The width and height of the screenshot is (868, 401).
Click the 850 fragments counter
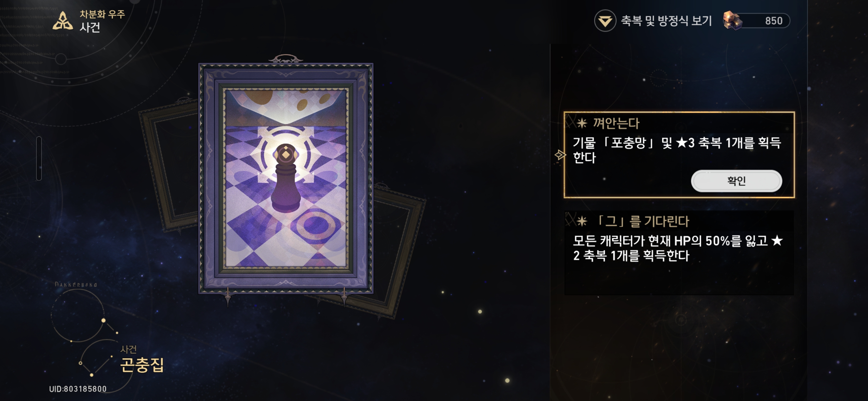pyautogui.click(x=773, y=21)
